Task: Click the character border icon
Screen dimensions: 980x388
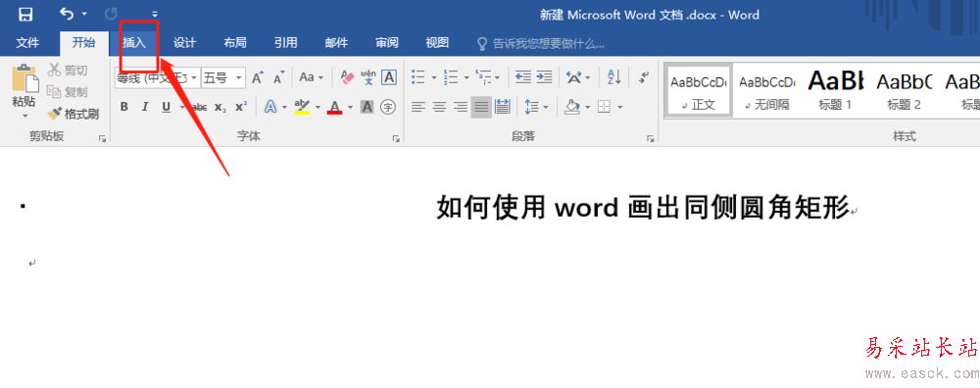Action: [x=389, y=77]
